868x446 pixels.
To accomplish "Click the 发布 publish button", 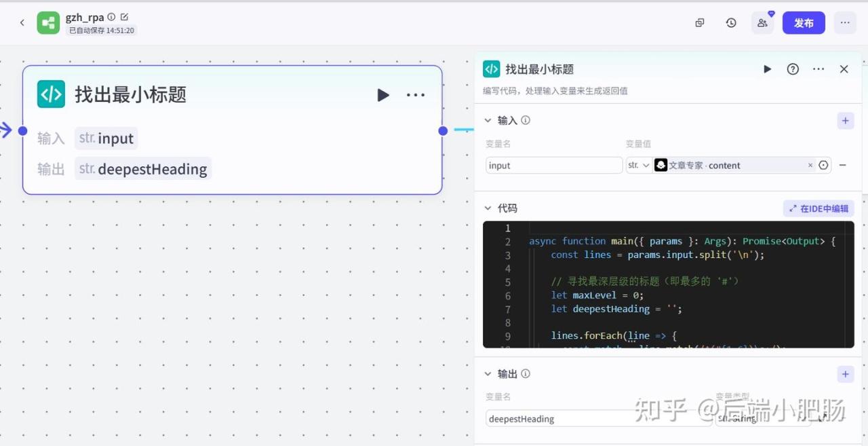I will point(804,23).
